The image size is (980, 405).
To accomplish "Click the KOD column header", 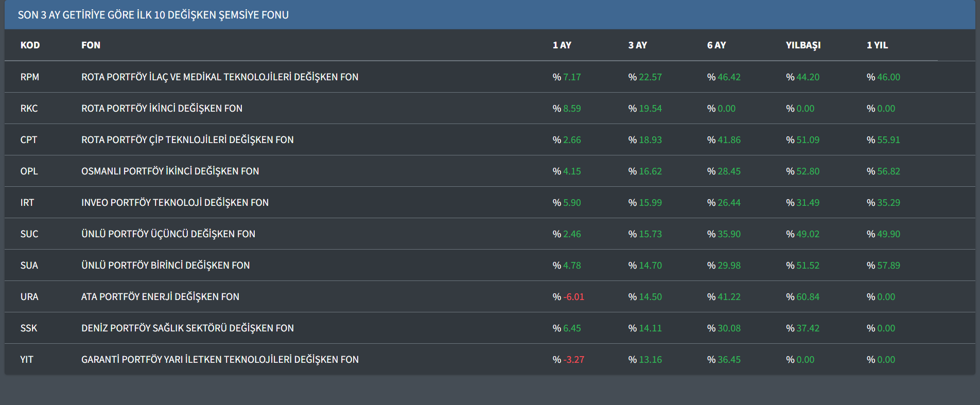I will coord(30,45).
